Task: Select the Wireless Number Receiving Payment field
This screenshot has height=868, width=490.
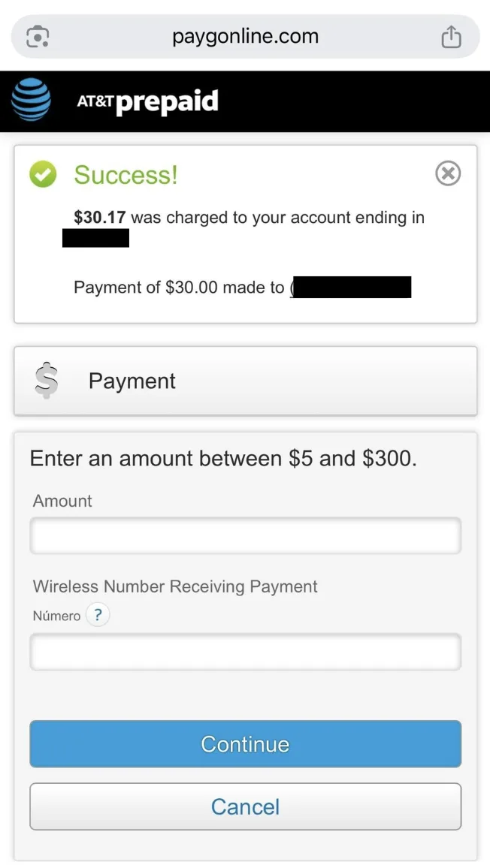Action: click(x=245, y=652)
